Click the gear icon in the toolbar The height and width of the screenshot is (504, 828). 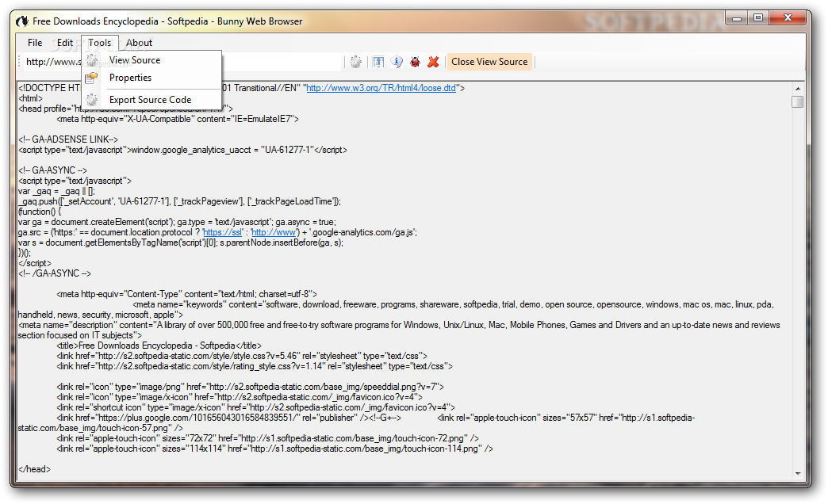tap(356, 62)
